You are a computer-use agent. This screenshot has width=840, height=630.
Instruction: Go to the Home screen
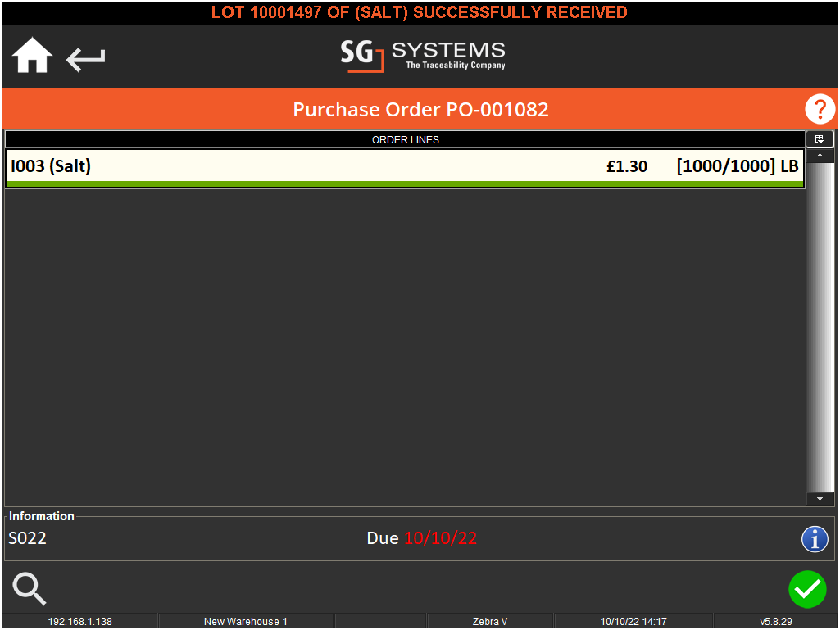tap(33, 57)
